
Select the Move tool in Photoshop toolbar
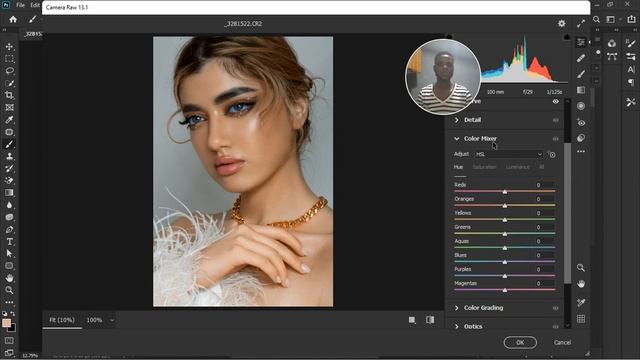click(9, 47)
